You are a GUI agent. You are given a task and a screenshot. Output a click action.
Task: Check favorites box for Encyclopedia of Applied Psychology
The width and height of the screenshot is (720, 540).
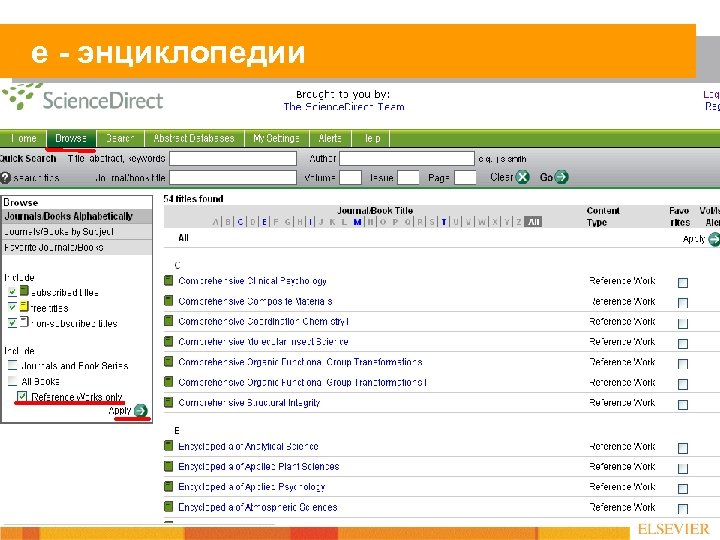coord(683,489)
